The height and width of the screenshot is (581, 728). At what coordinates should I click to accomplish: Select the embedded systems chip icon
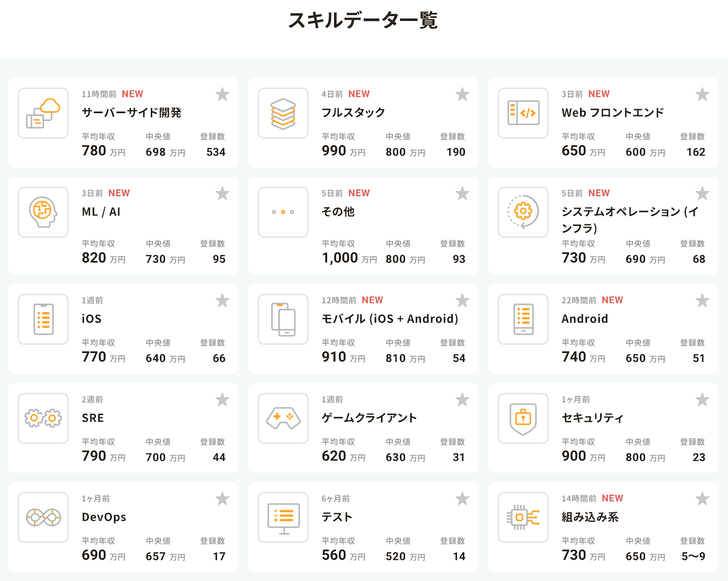coord(523,517)
